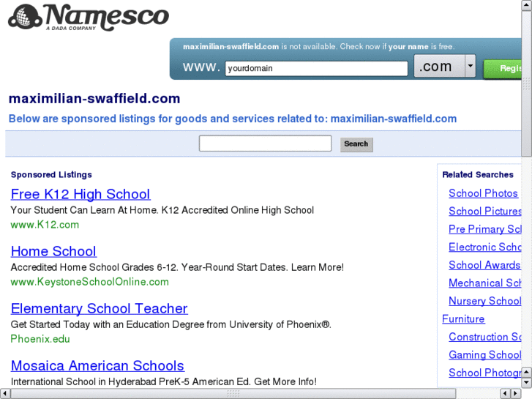This screenshot has height=399, width=532.
Task: Select School Photography related search
Action: [485, 373]
